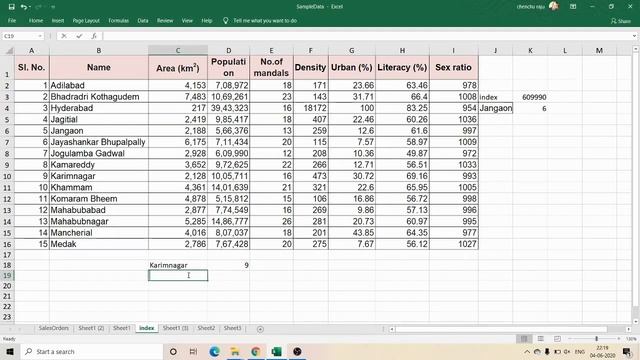
Task: Open Task View on the taskbar
Action: pyautogui.click(x=193, y=351)
